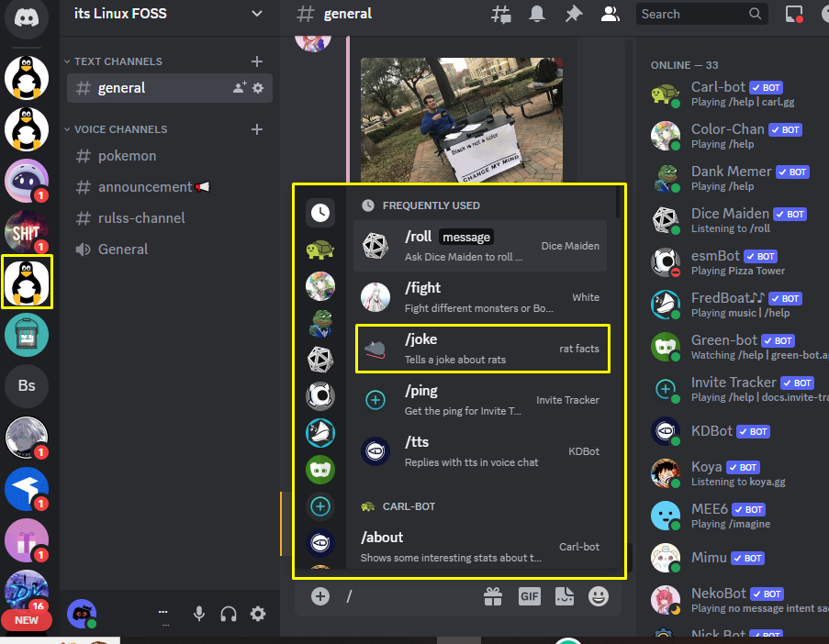
Task: Create a channel under VOICE CHANNELS
Action: pyautogui.click(x=257, y=129)
